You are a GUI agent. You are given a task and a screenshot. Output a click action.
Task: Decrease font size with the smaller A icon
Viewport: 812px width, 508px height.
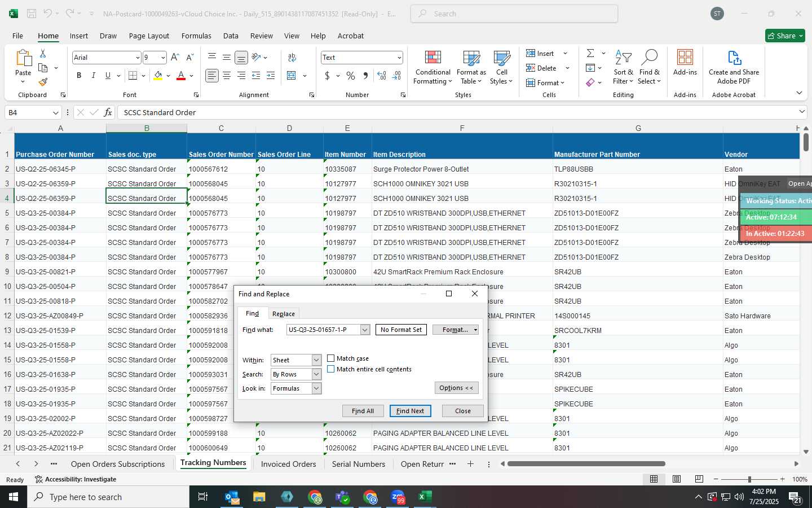pyautogui.click(x=190, y=57)
